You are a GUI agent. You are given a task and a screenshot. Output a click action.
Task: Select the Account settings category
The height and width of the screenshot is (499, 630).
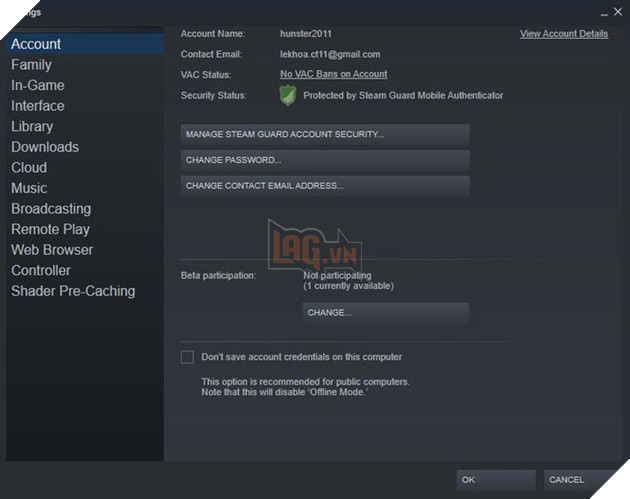point(85,44)
